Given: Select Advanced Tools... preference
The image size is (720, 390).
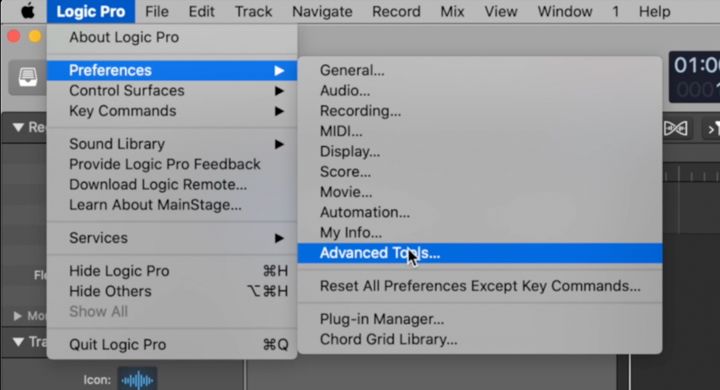Looking at the screenshot, I should coord(480,253).
